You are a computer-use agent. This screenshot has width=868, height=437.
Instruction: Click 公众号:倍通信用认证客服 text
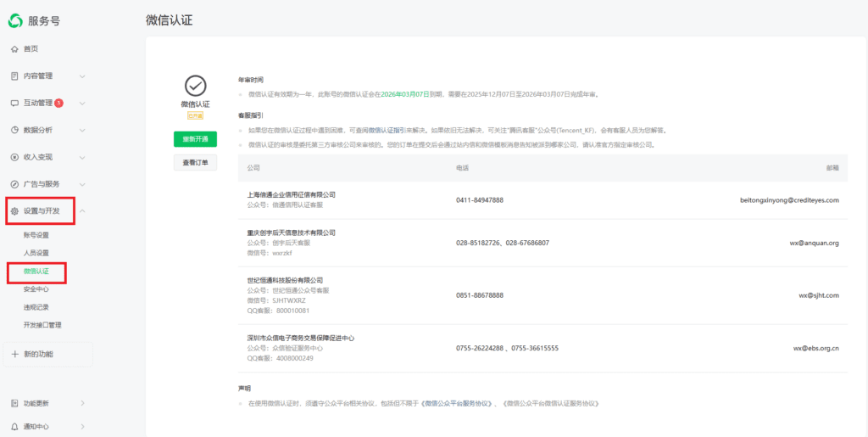(x=285, y=205)
